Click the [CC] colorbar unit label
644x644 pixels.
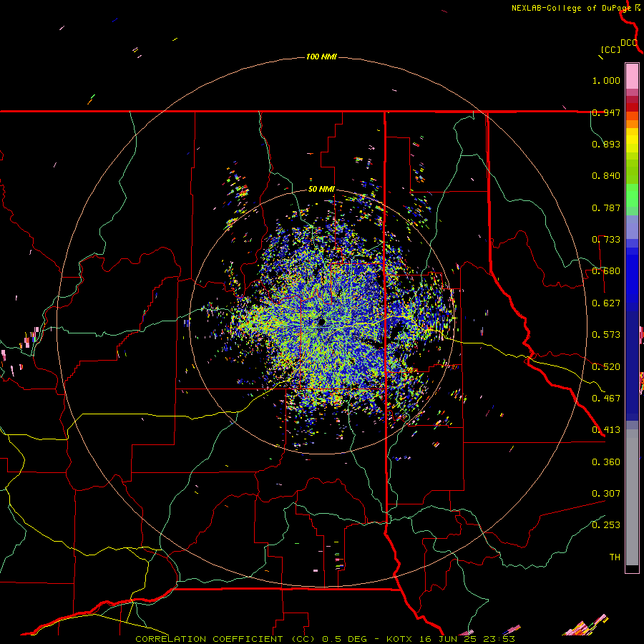(x=610, y=49)
